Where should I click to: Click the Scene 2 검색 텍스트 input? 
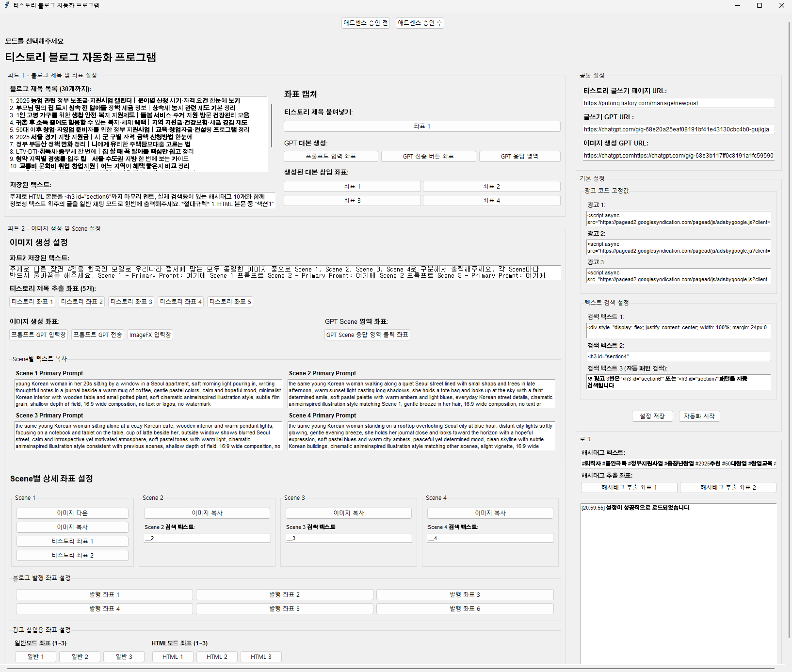click(207, 538)
